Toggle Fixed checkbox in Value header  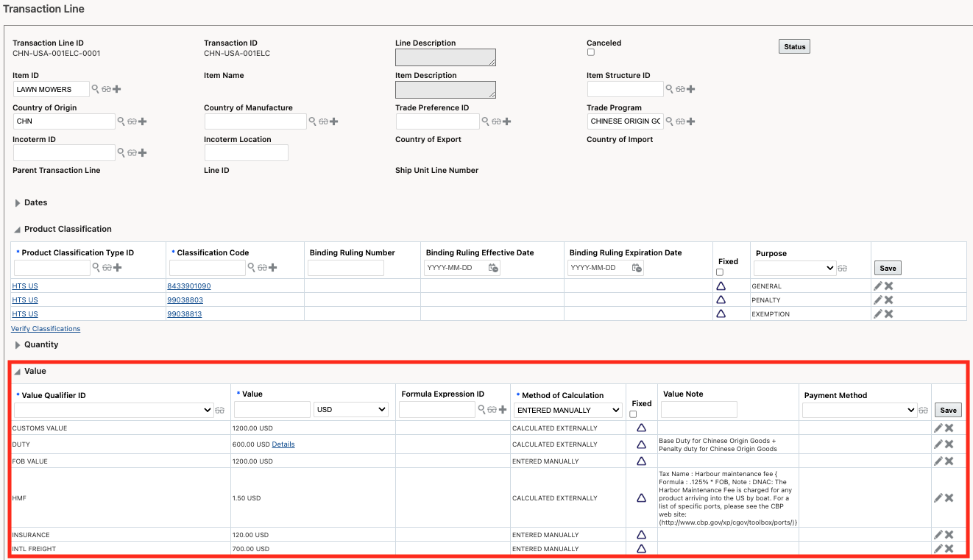[633, 414]
